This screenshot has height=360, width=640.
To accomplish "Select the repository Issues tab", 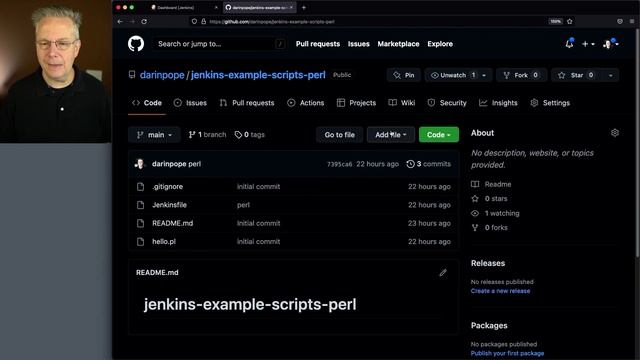I will click(x=190, y=103).
